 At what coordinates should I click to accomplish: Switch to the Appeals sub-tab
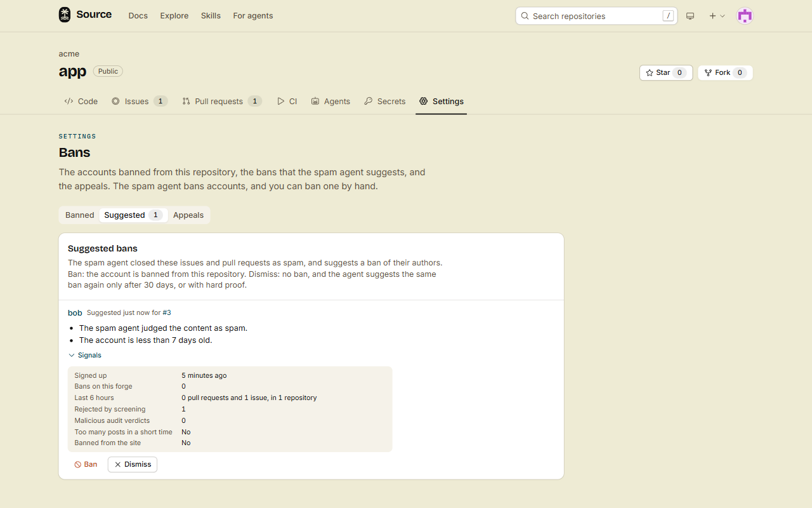click(x=188, y=215)
